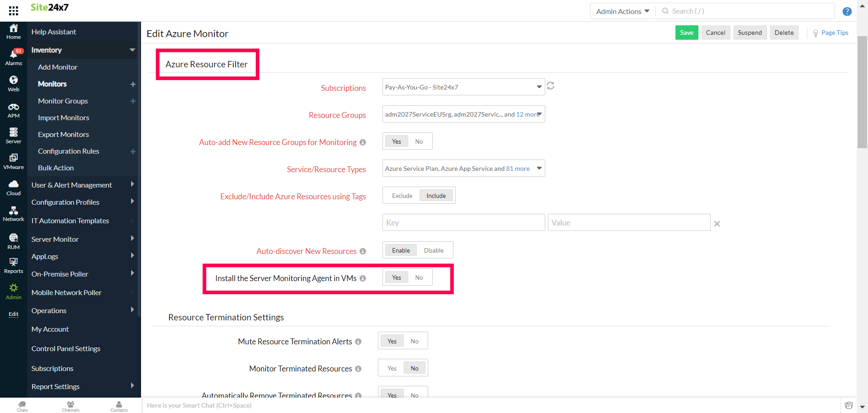
Task: Refresh the Subscriptions list
Action: [x=550, y=86]
